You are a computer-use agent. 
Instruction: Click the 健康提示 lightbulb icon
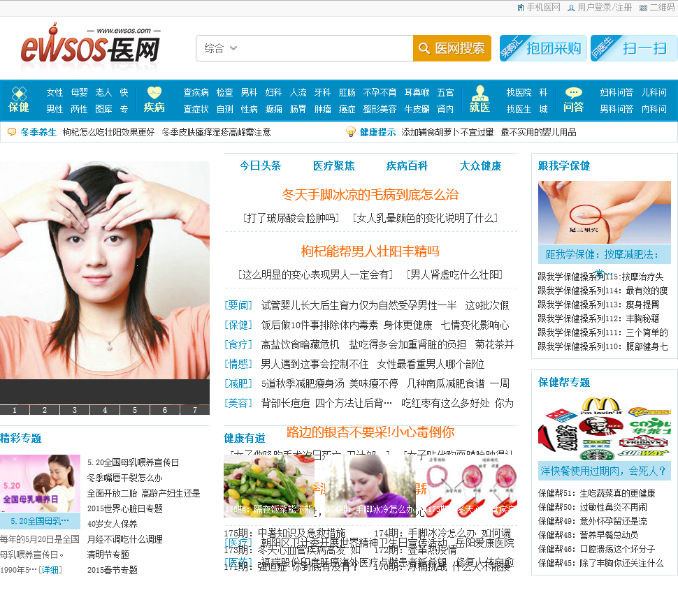pos(351,132)
